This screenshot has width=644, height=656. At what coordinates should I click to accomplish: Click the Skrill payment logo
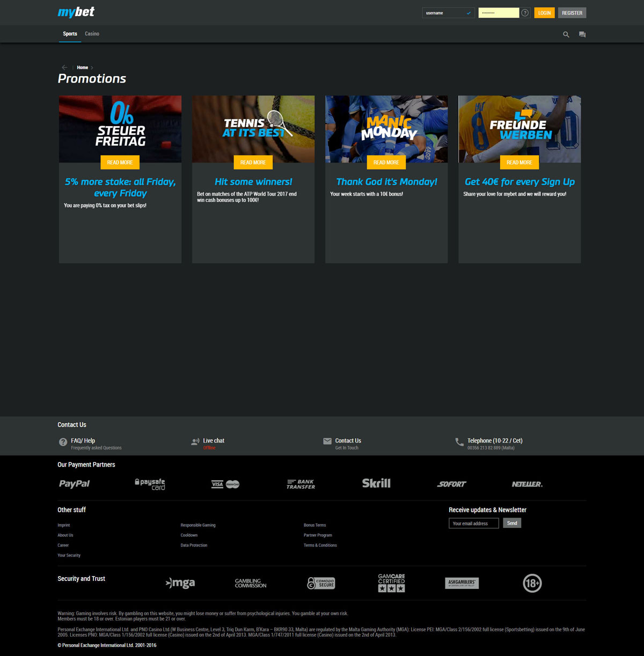point(376,483)
